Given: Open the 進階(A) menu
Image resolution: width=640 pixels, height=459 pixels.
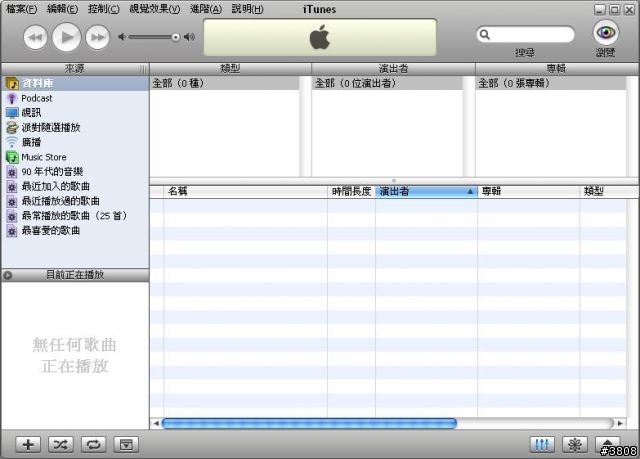Looking at the screenshot, I should coord(206,9).
